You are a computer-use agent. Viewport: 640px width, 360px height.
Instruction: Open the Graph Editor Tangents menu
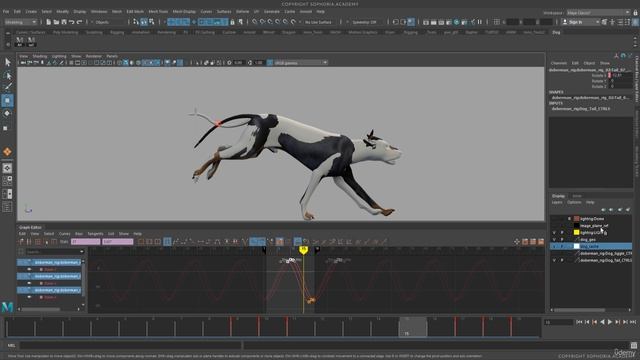click(x=96, y=234)
